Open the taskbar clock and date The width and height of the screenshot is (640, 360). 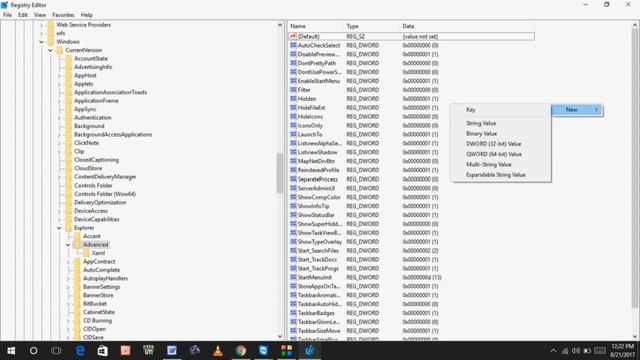coord(622,351)
